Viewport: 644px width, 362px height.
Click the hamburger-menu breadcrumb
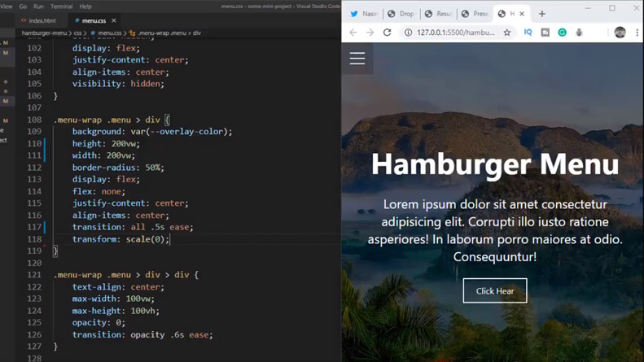tap(44, 33)
